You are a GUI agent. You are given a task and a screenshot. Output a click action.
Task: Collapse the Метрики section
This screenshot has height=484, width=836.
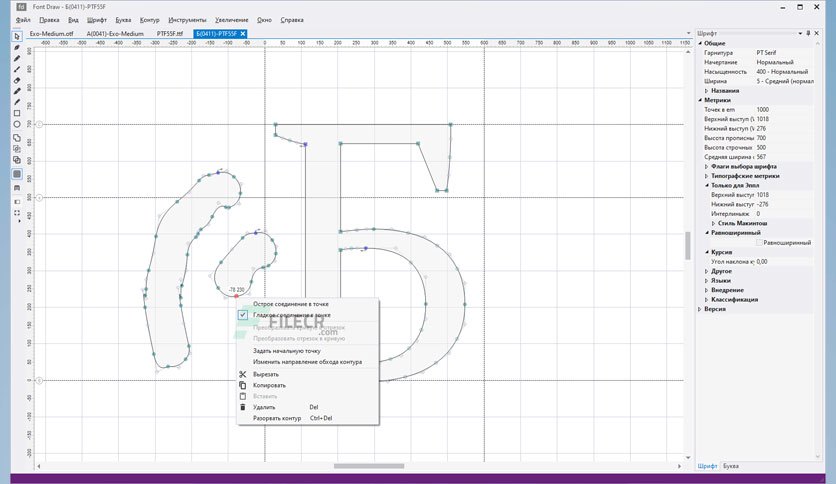pos(700,100)
